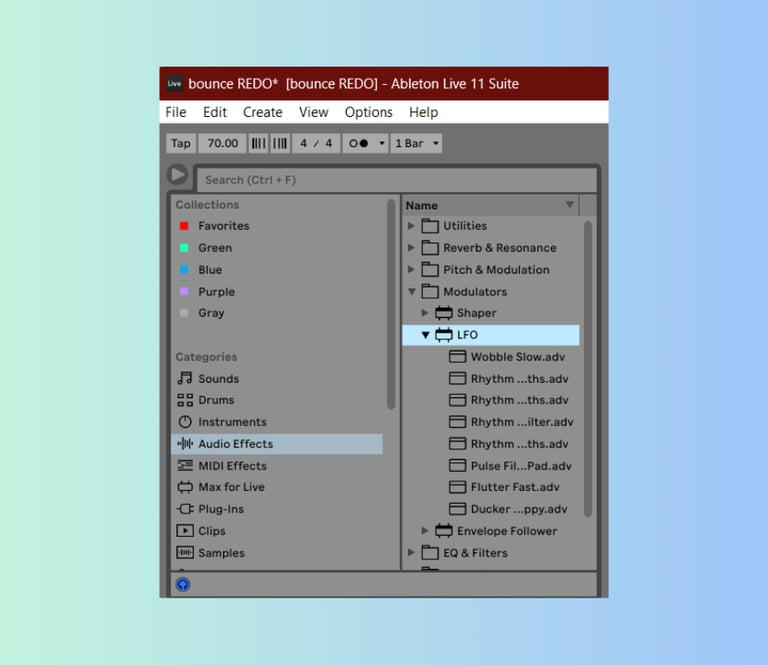Open the metronome settings dropdown arrow
The image size is (768, 665).
coord(382,143)
